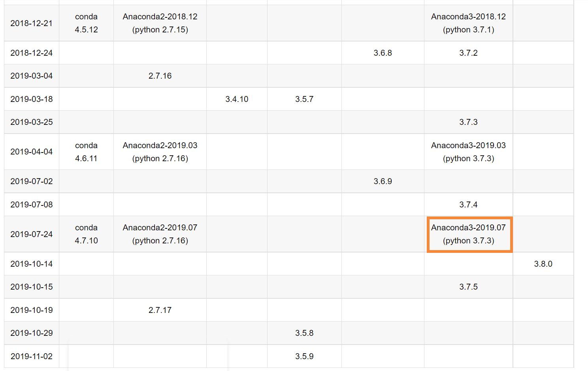
Task: Click Anaconda2-2018.12 (python 2.7.15) cell
Action: tap(160, 23)
